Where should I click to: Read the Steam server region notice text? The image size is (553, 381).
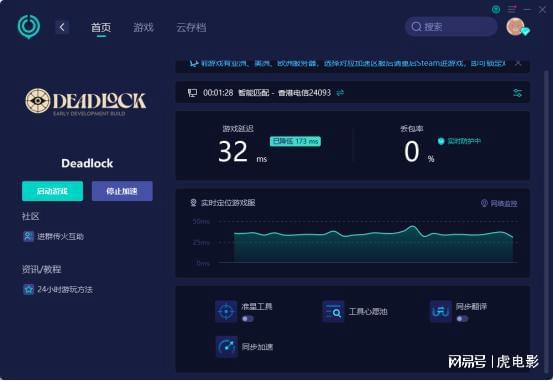(353, 64)
